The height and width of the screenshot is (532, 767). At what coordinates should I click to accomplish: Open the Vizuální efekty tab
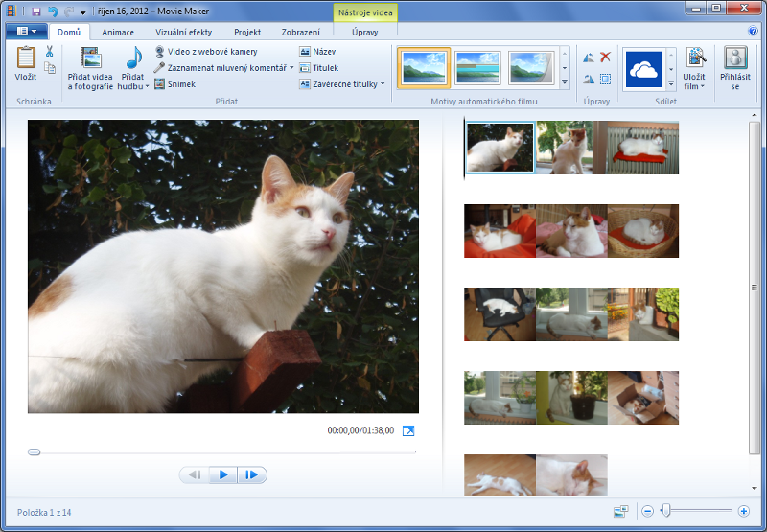(x=184, y=32)
